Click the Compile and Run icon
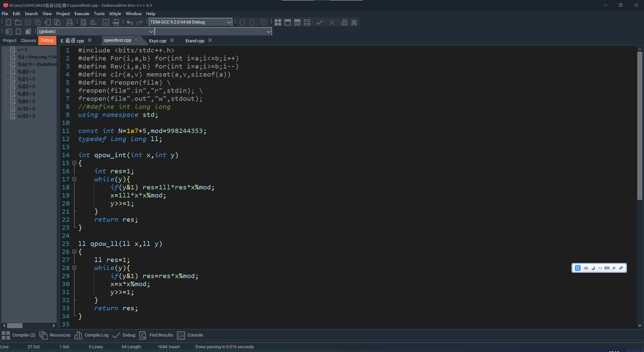 [x=297, y=22]
